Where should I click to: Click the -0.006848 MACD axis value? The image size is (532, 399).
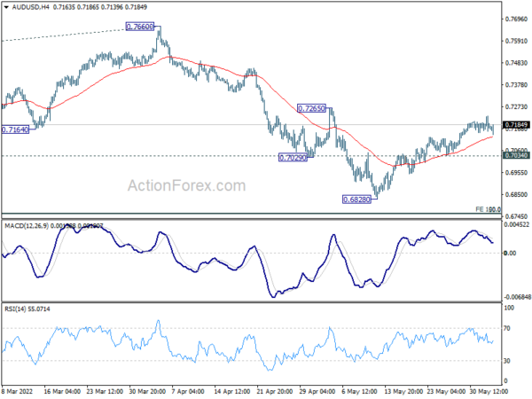coord(516,297)
